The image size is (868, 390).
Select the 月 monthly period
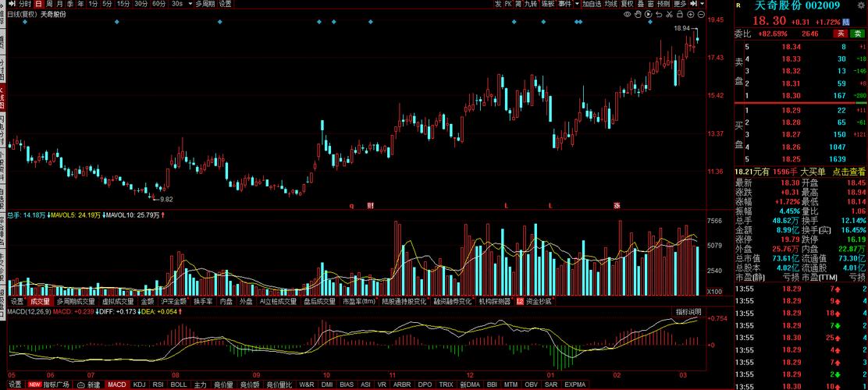(x=59, y=4)
